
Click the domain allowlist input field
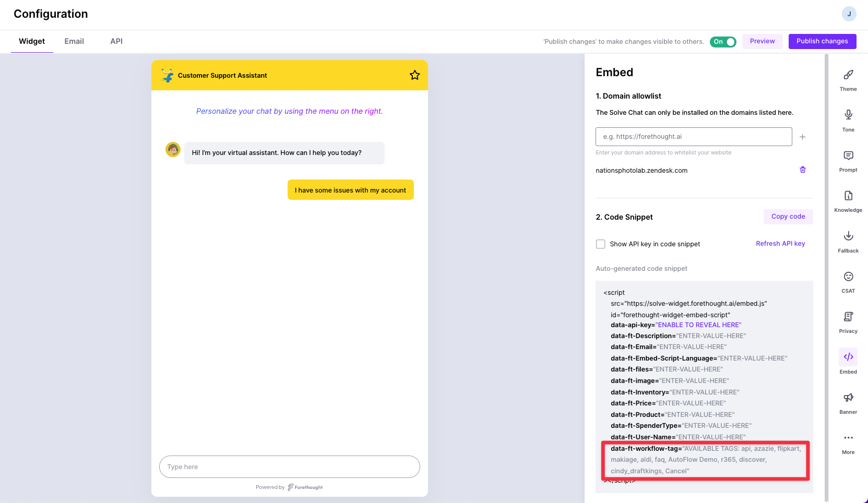(694, 137)
